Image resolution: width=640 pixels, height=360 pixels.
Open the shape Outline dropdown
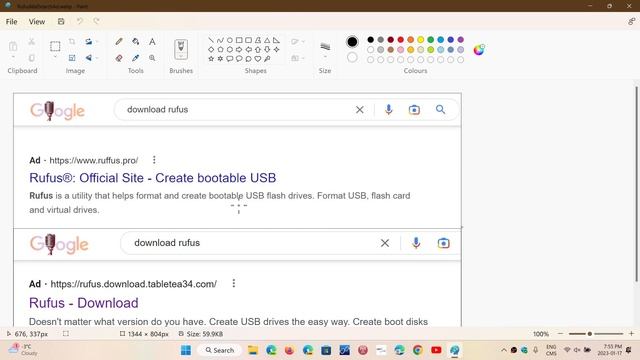click(x=303, y=42)
